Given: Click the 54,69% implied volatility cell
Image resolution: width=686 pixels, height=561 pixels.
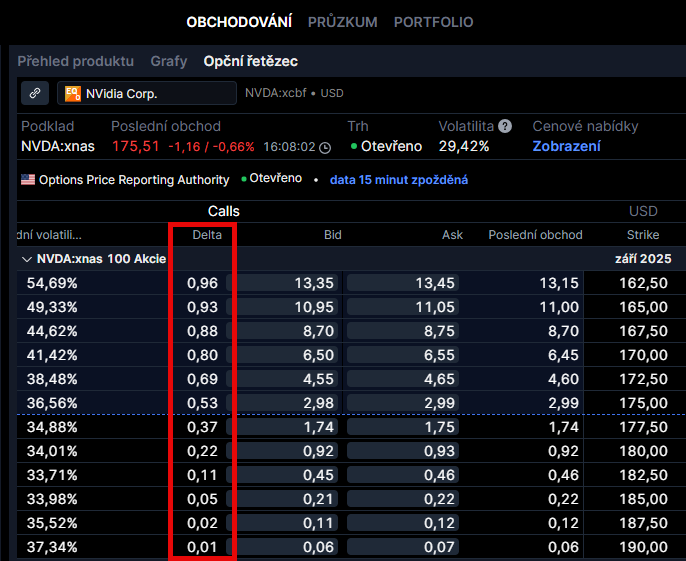Looking at the screenshot, I should click(x=52, y=283).
